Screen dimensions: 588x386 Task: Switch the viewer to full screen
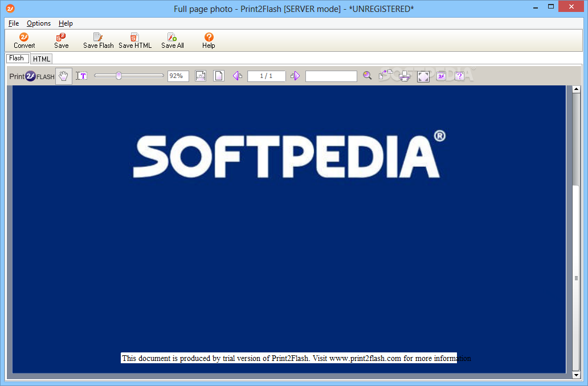pos(423,76)
